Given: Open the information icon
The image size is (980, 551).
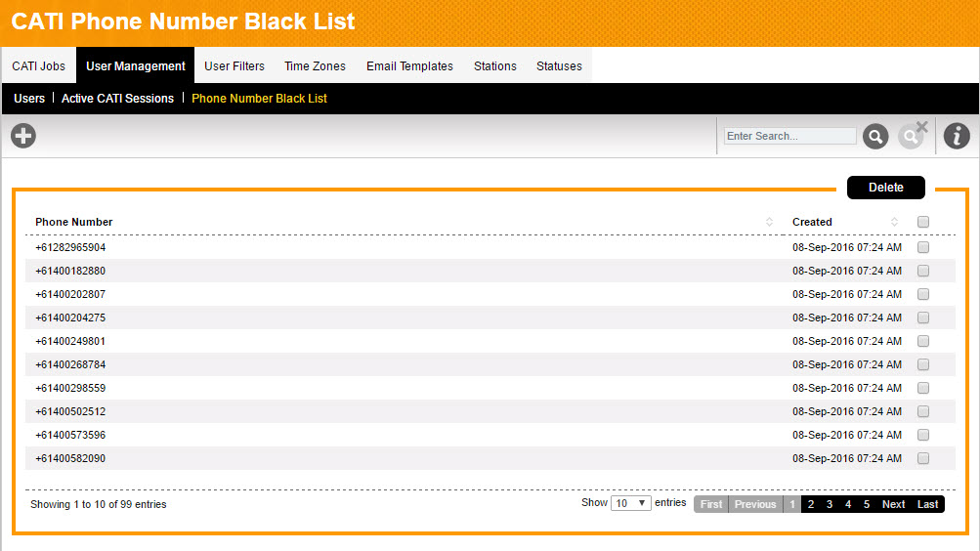Looking at the screenshot, I should pos(957,136).
